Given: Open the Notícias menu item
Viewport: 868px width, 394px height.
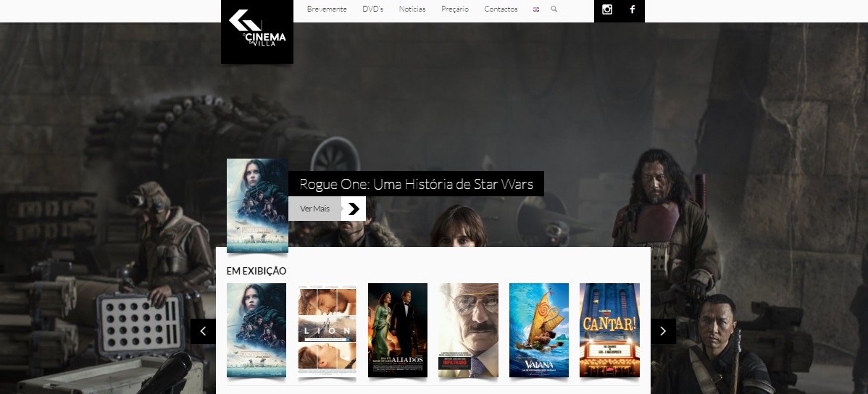Looking at the screenshot, I should coord(412,9).
